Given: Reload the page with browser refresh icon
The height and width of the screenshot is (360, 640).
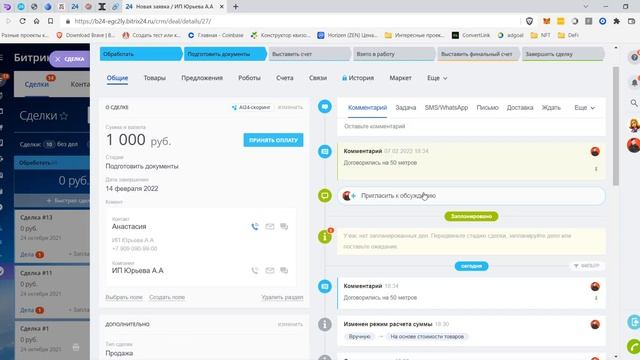Looking at the screenshot, I should [x=22, y=21].
